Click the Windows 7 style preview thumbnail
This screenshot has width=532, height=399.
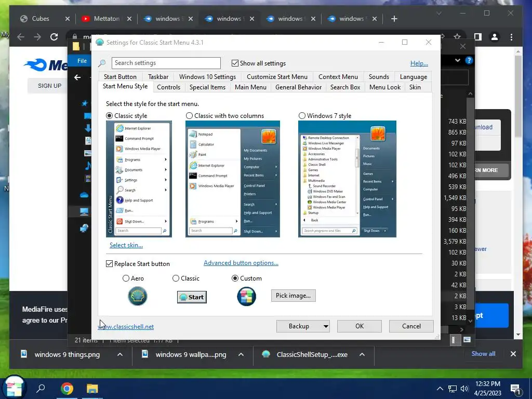tap(347, 179)
